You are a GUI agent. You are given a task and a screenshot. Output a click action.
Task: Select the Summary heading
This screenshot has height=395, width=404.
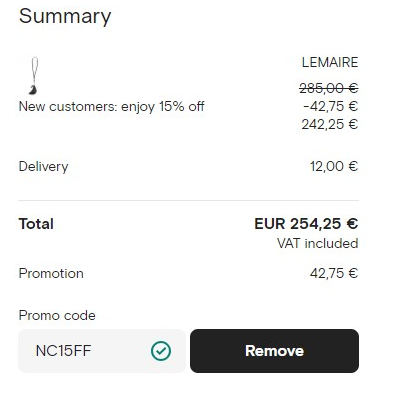coord(65,16)
